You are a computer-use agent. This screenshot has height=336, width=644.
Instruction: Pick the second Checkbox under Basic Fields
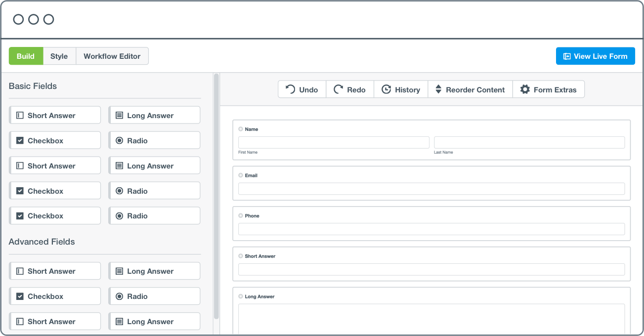(55, 191)
